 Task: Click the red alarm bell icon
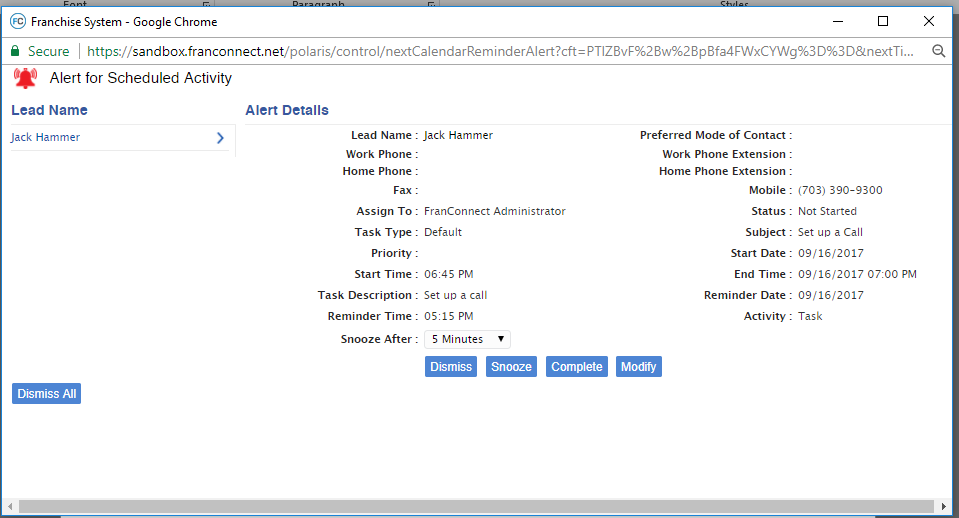[25, 78]
